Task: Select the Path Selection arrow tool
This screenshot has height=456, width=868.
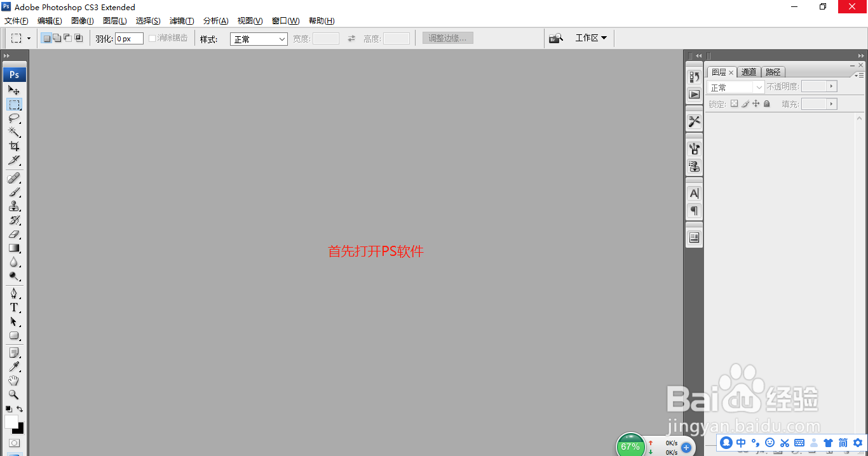Action: click(14, 321)
